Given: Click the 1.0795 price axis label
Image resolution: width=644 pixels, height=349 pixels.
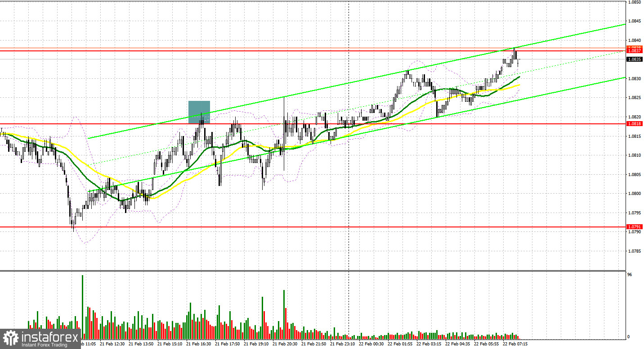Looking at the screenshot, I should point(634,213).
